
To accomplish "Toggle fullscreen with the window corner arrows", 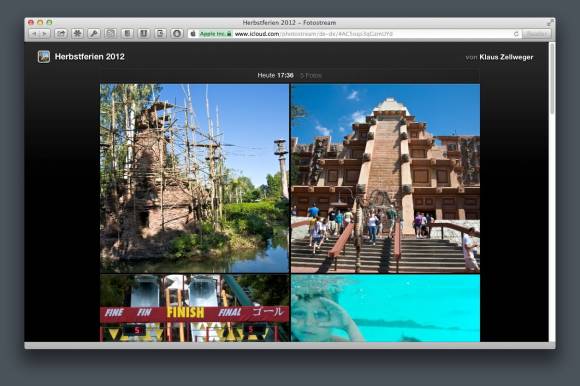I will pyautogui.click(x=550, y=23).
